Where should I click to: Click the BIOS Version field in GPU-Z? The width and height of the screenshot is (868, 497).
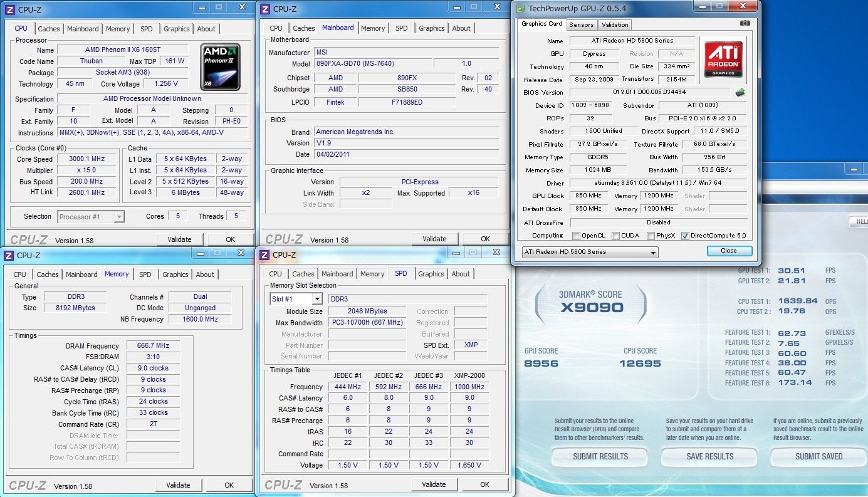click(x=649, y=93)
